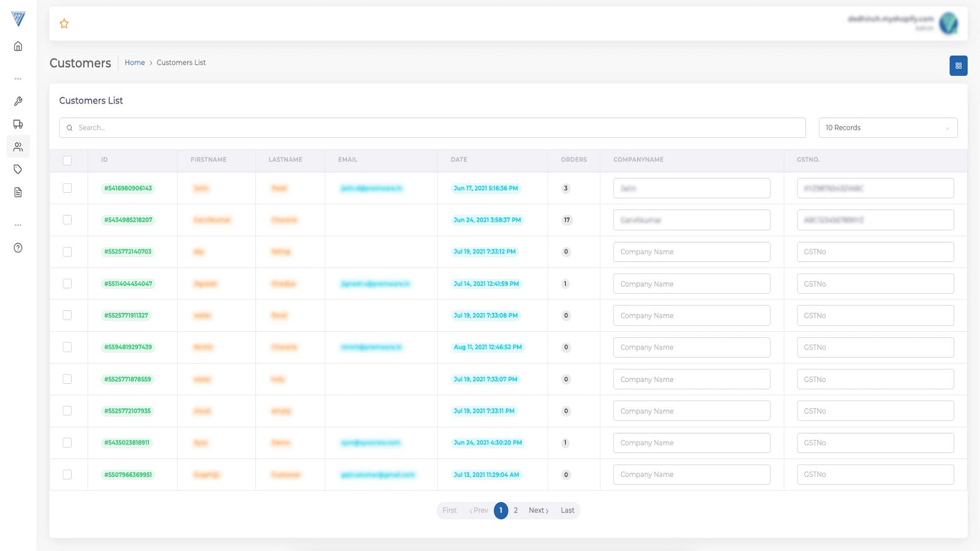
Task: Toggle the select-all checkbox in table header
Action: (67, 160)
